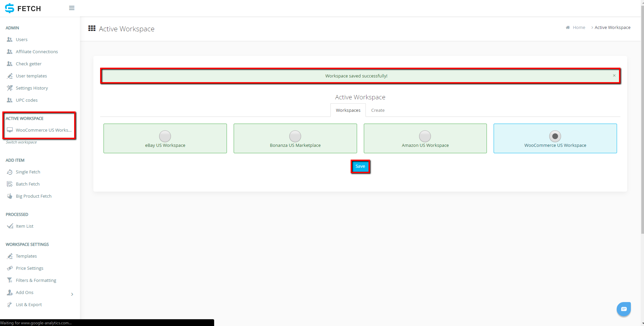Open Single Fetch link
The image size is (644, 326).
28,172
